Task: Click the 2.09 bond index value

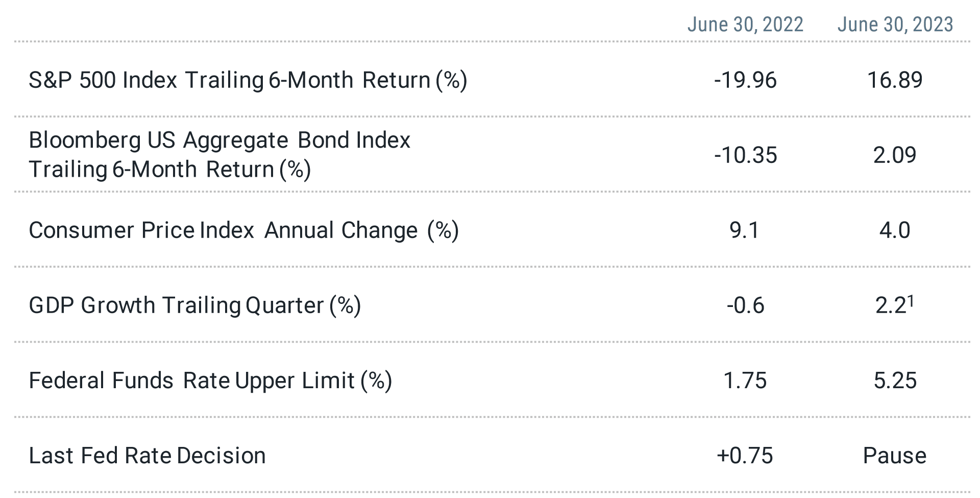Action: pos(895,155)
